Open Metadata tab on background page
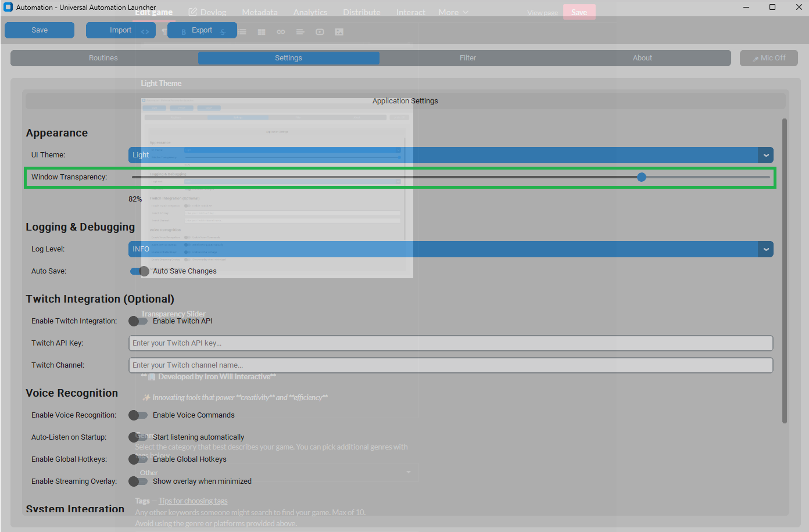809x532 pixels. (x=260, y=12)
